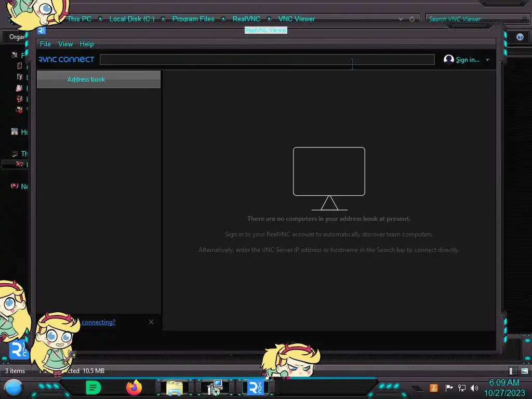
Task: Click the Start orb button
Action: [14, 388]
